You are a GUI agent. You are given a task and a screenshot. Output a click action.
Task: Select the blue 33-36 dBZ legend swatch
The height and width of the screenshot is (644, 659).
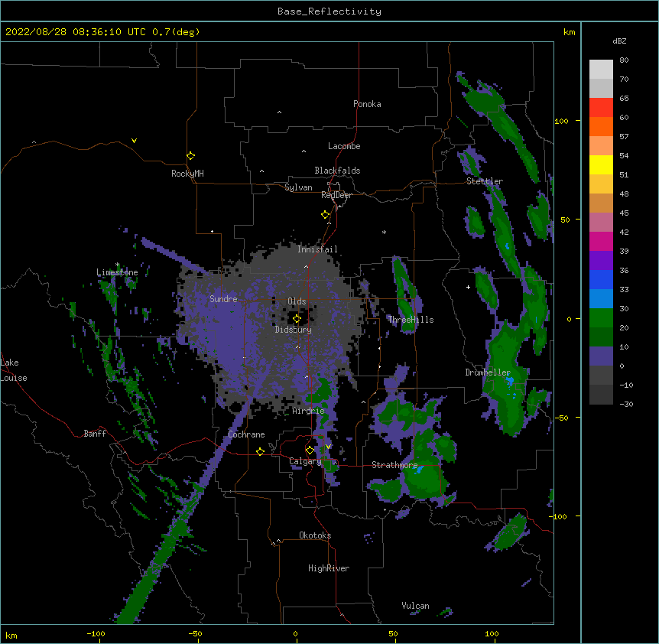601,279
